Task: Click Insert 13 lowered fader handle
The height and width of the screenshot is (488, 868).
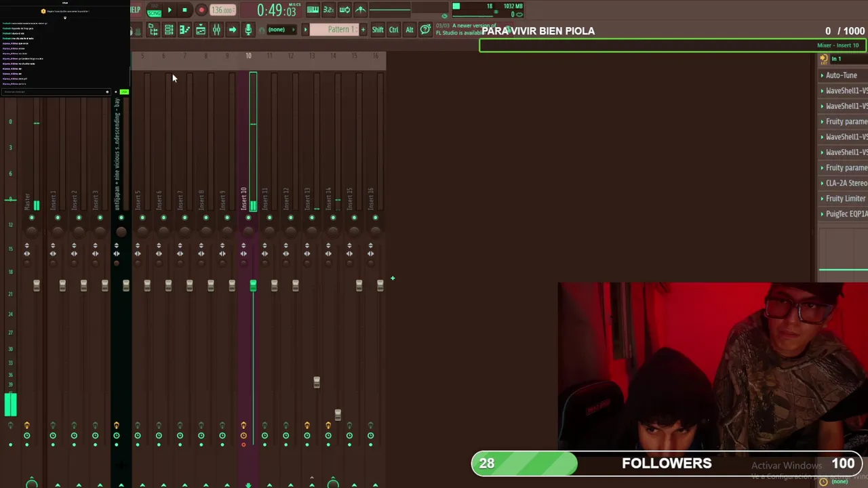Action: tap(317, 383)
